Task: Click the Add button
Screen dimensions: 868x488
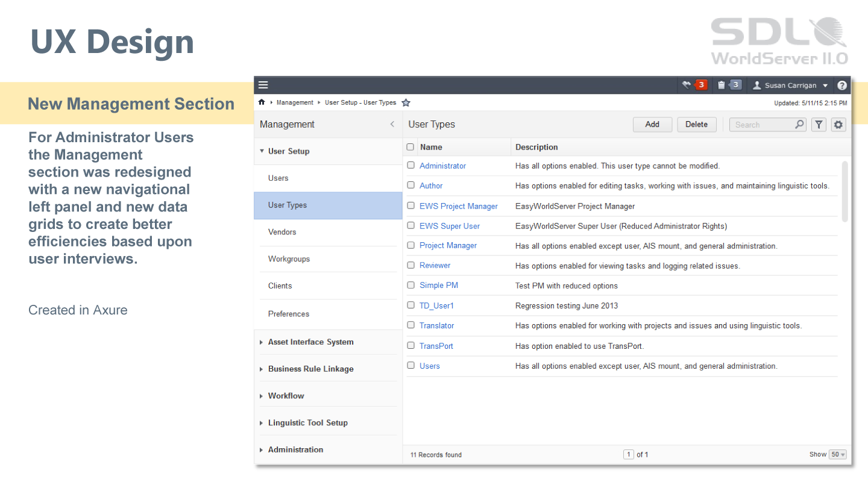Action: tap(652, 125)
